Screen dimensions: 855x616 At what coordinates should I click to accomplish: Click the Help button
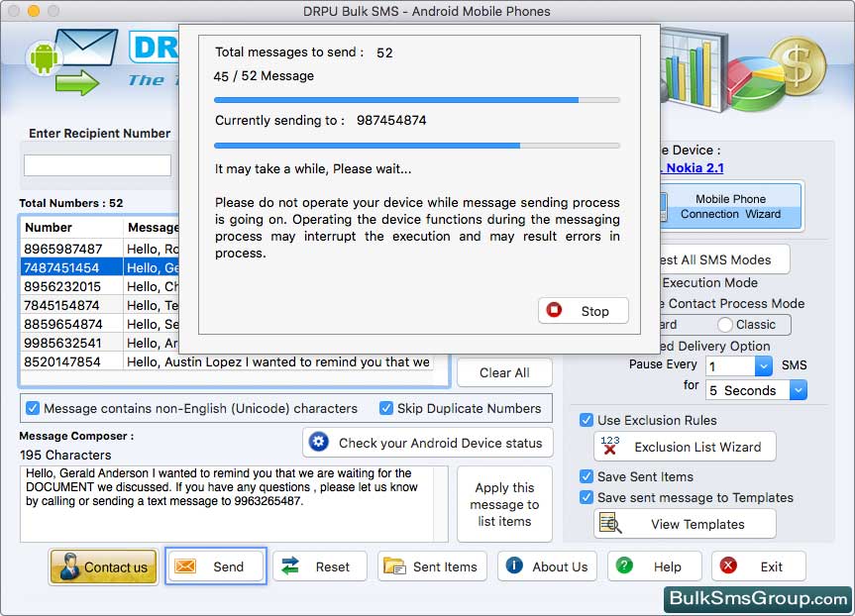click(x=654, y=566)
